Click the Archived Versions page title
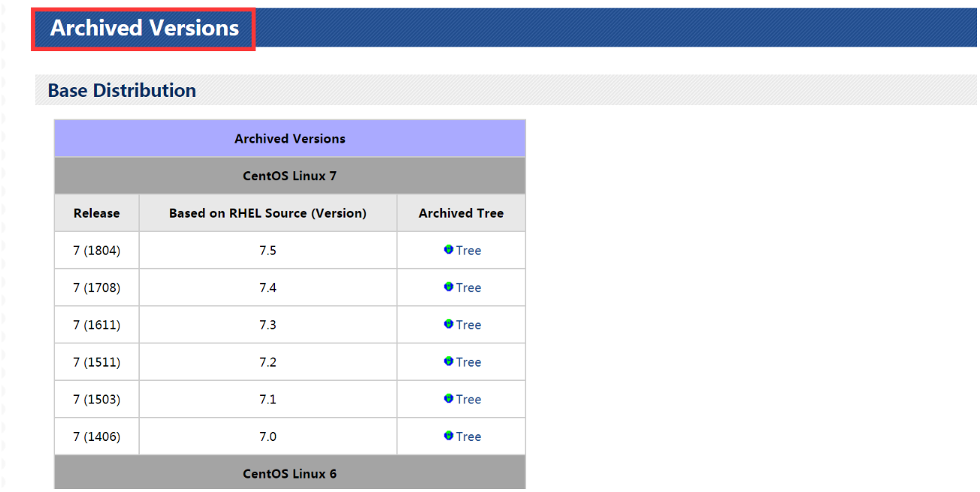Viewport: 980px width, 492px height. tap(144, 28)
